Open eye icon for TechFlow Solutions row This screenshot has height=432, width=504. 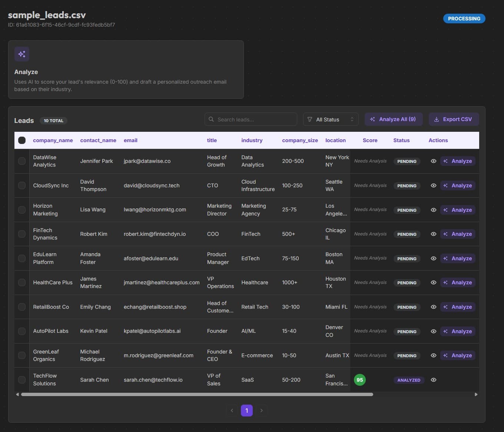tap(433, 380)
